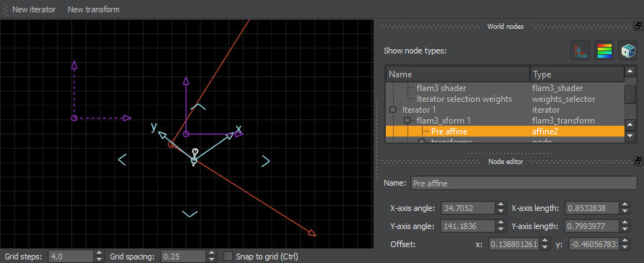Click the right chevron handle in viewport
The image size is (644, 263).
(265, 161)
